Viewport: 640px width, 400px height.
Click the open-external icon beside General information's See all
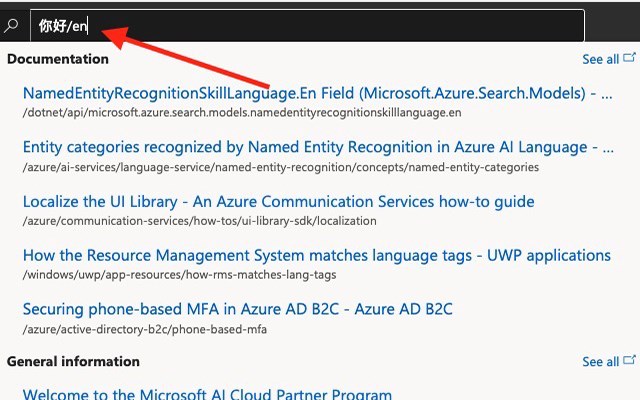click(x=628, y=362)
